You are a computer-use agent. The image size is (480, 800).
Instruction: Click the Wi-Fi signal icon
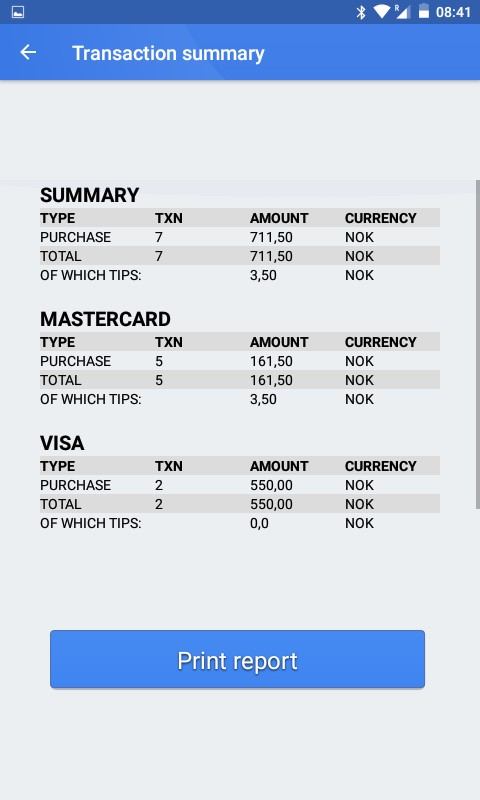pos(382,12)
